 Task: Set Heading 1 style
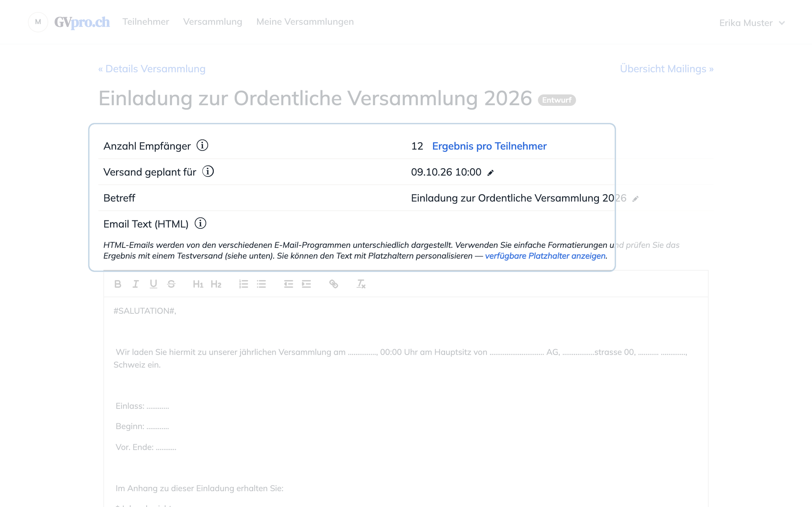pyautogui.click(x=198, y=284)
